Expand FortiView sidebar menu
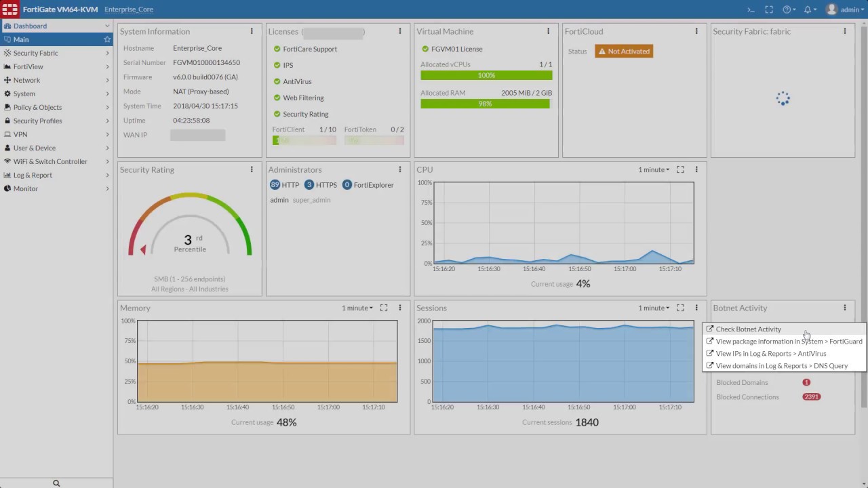Screen dimensions: 868x488 [56, 66]
